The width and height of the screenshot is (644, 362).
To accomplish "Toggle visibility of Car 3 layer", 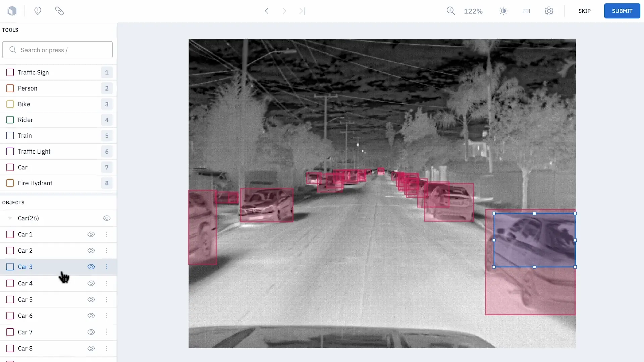I will click(91, 266).
